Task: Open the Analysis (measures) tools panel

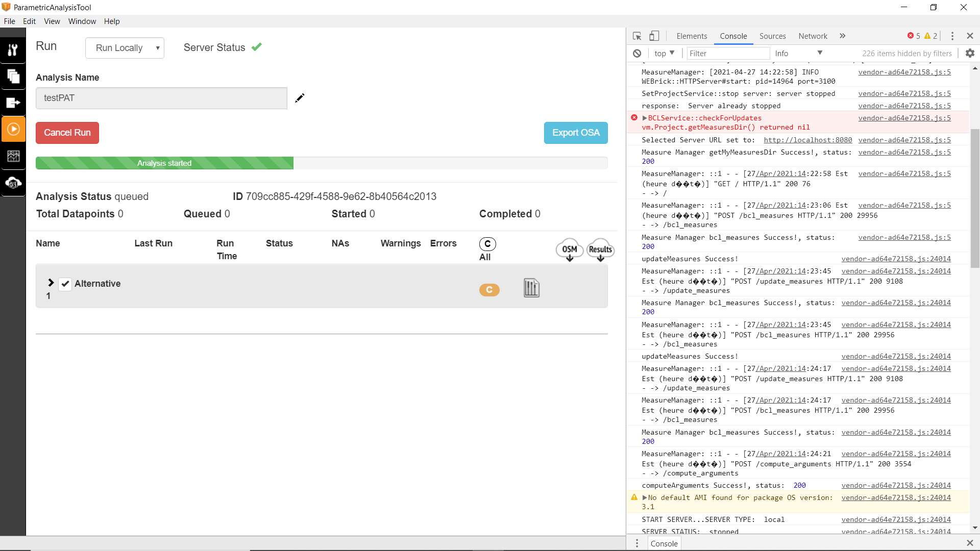Action: coord(14,49)
